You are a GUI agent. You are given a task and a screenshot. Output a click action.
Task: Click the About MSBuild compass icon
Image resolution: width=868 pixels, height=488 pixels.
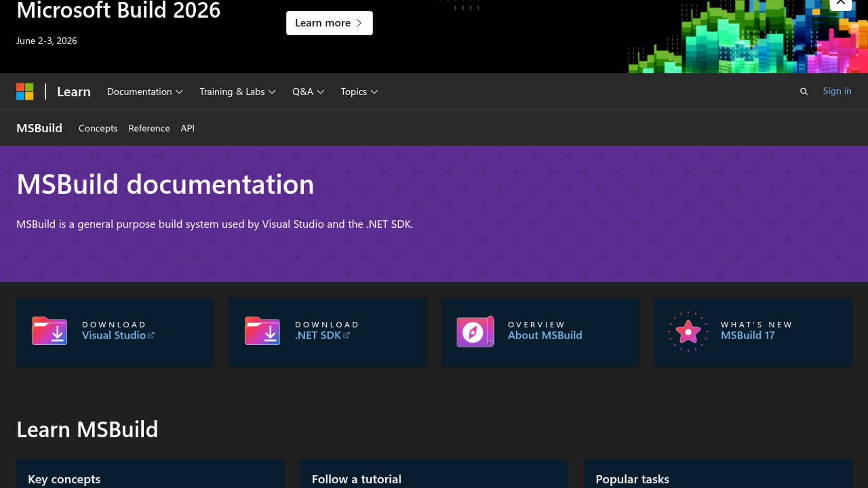[475, 332]
